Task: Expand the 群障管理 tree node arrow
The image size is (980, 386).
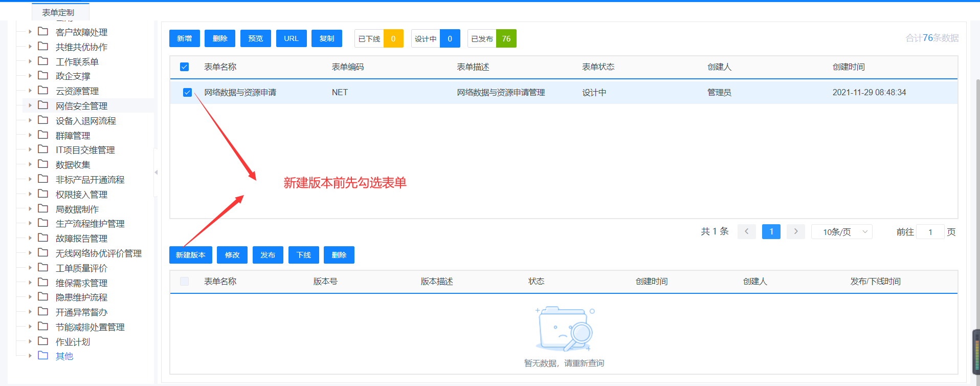Action: click(30, 135)
